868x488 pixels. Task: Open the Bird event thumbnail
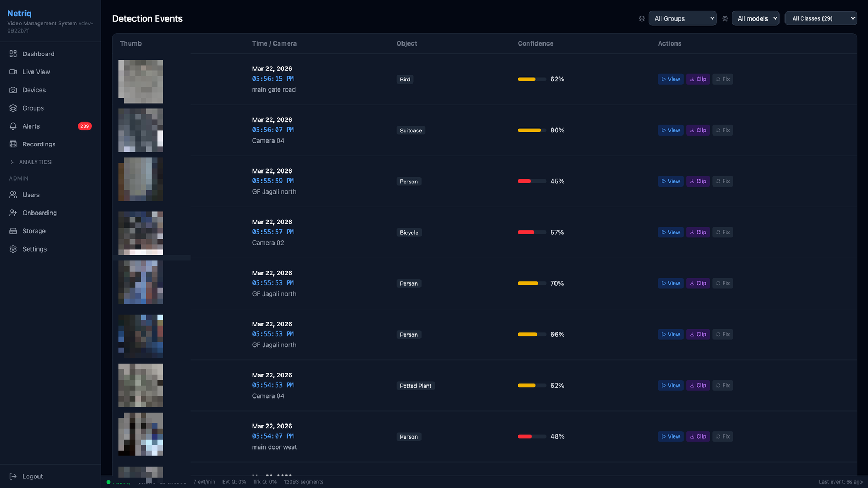pos(141,81)
